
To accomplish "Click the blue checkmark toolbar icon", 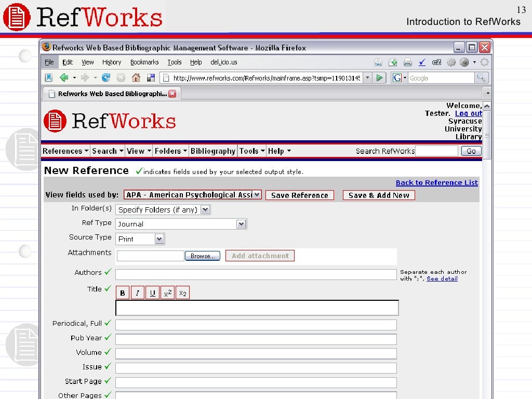I will pos(422,62).
